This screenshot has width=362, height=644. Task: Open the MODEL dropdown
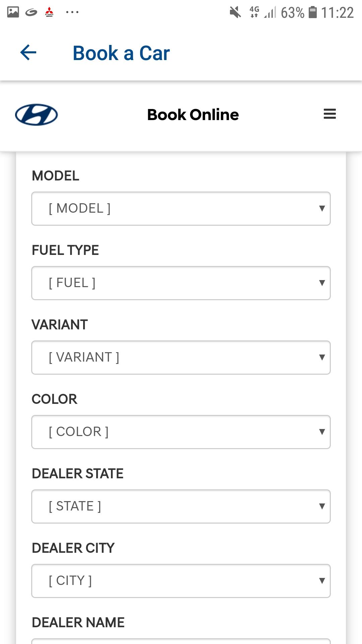click(181, 209)
